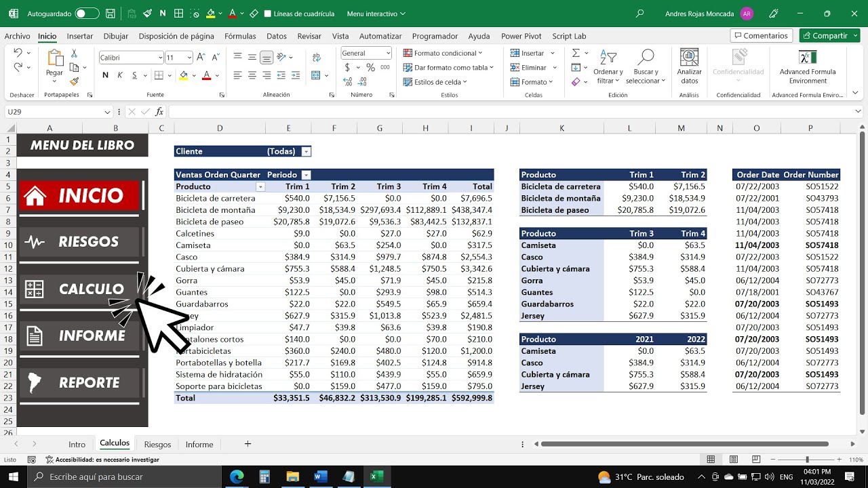Open the Excel app in Windows taskbar
Viewport: 868px width, 488px height.
[376, 476]
